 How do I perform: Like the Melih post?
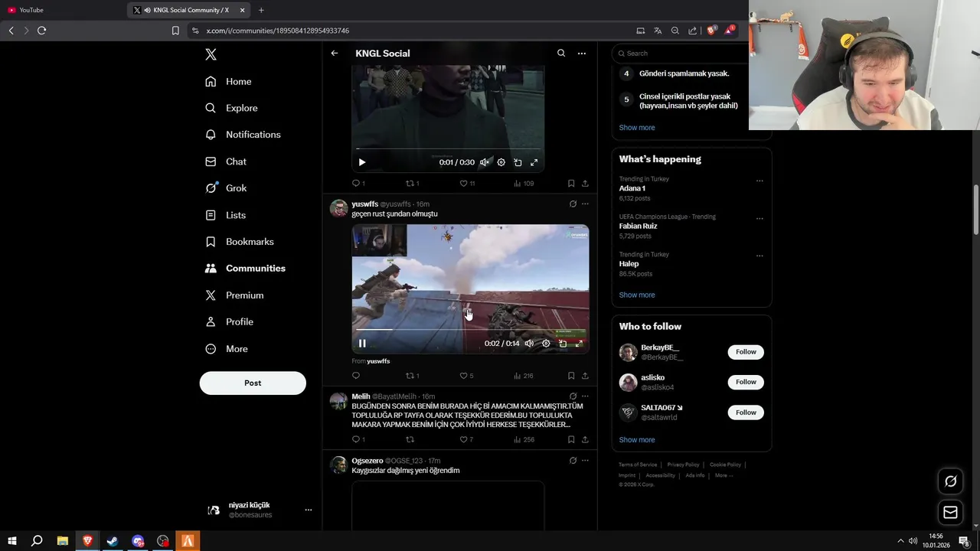[x=466, y=439]
